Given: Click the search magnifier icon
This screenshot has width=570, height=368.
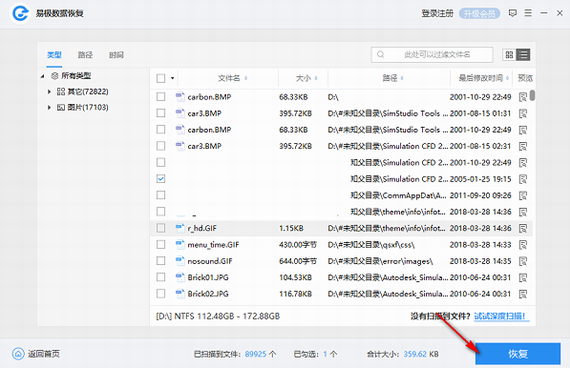Looking at the screenshot, I should tap(381, 55).
